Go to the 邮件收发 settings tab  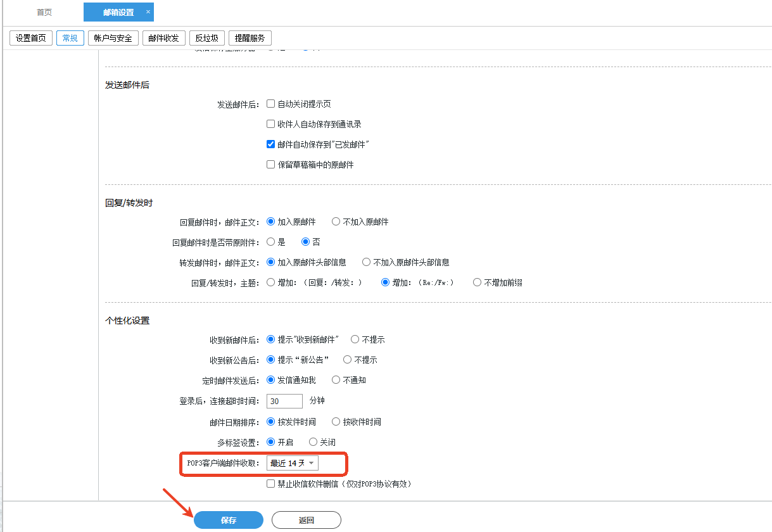coord(163,38)
